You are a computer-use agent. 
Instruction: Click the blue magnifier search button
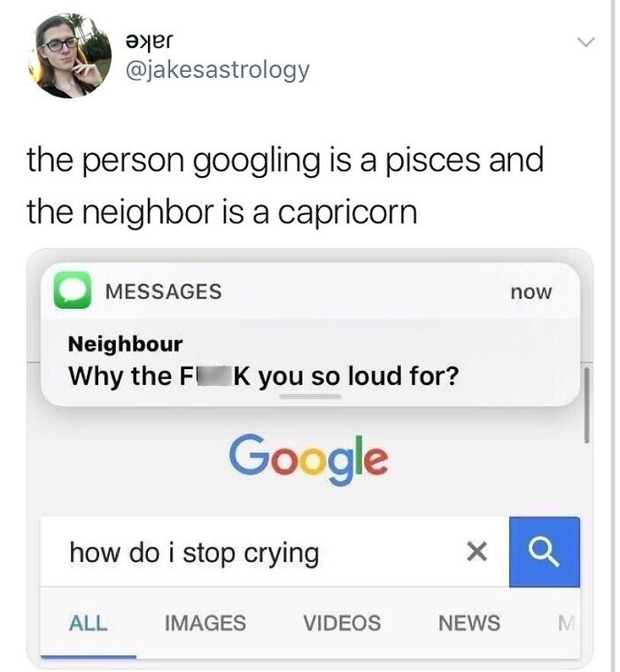pos(545,552)
